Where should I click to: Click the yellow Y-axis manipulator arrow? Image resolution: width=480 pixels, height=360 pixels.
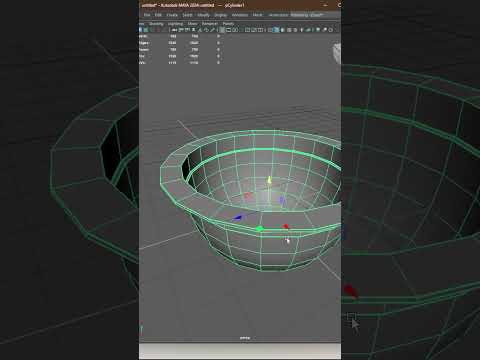tap(269, 180)
